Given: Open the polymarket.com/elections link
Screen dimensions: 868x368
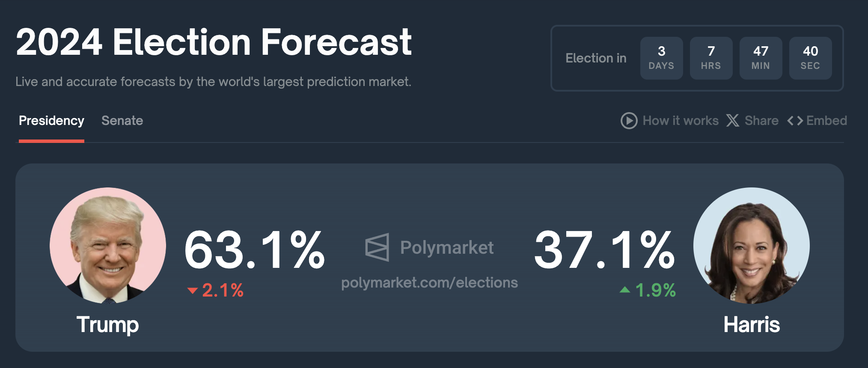Looking at the screenshot, I should [429, 282].
